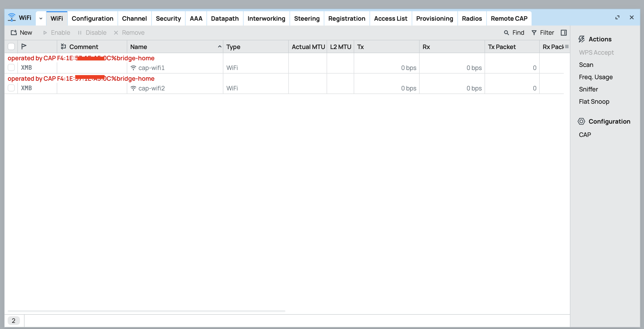Viewport: 644px width, 329px height.
Task: Click the WiFi icon beside cap-wifi1
Action: pos(133,68)
